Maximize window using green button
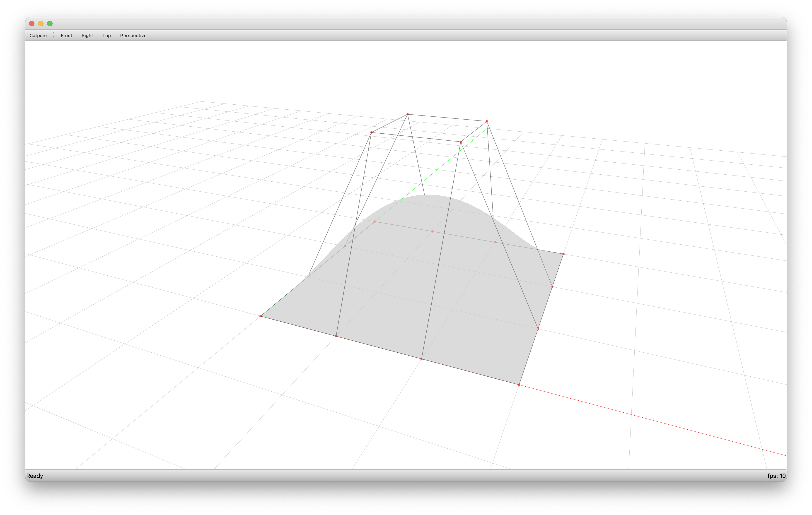Viewport: 812px width, 515px height. coord(50,23)
